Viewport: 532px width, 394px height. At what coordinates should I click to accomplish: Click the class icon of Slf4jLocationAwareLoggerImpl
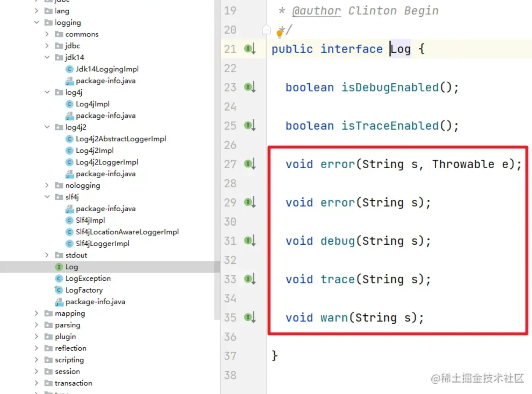[69, 232]
